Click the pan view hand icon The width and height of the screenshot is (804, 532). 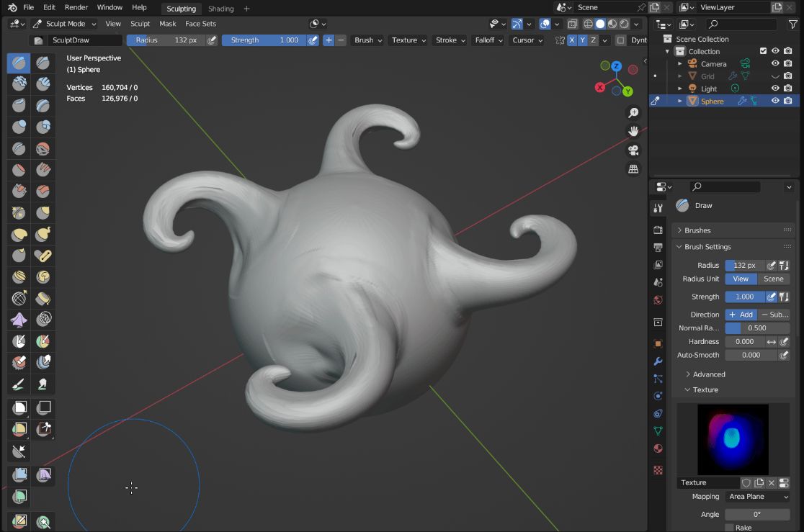(634, 131)
